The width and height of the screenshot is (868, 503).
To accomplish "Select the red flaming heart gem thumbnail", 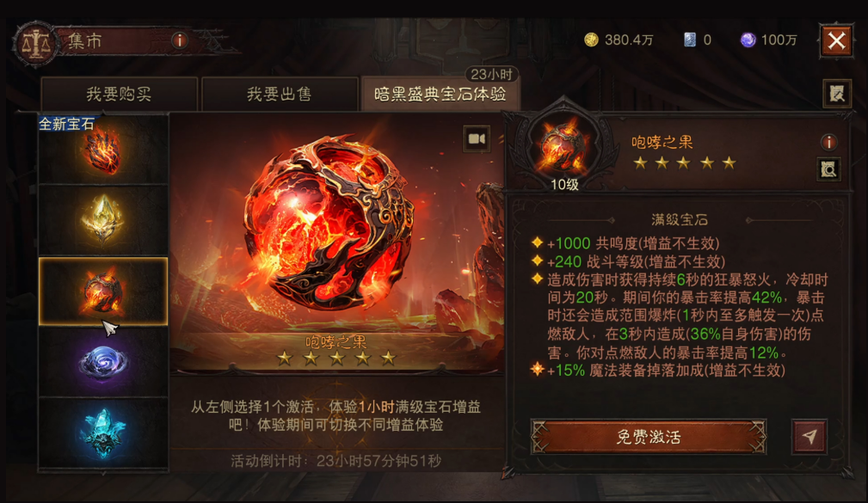I will click(103, 150).
